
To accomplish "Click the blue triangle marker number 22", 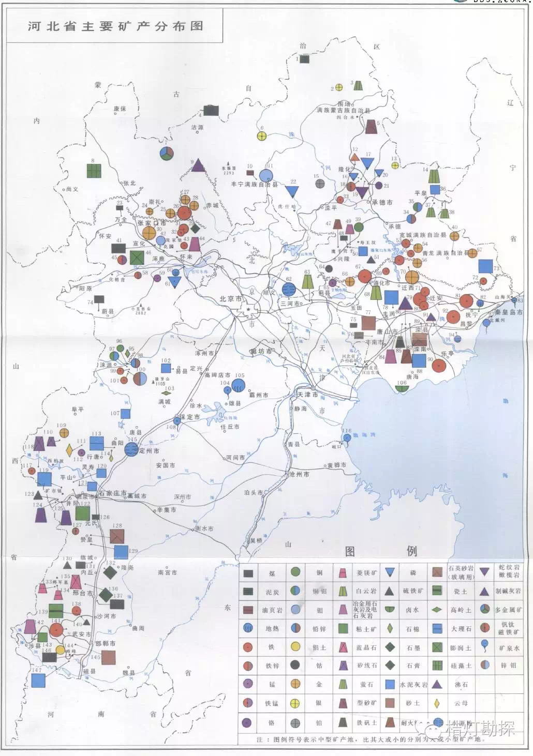I will point(292,192).
